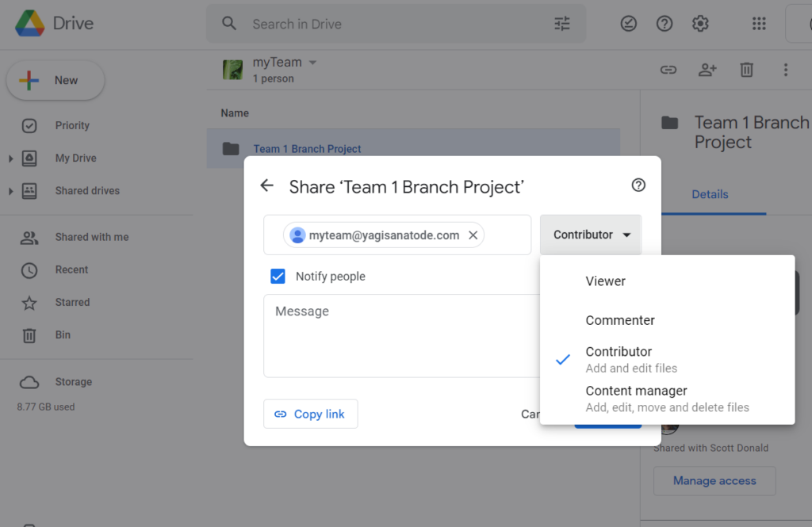Viewport: 812px width, 527px height.
Task: Select Content manager from the role menu
Action: [x=636, y=391]
